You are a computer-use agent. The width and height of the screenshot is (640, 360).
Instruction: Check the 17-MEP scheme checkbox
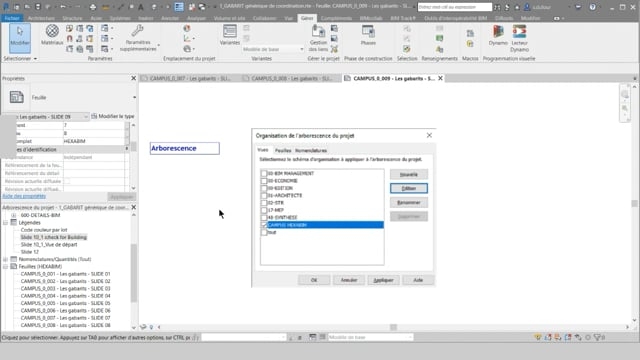tap(264, 210)
